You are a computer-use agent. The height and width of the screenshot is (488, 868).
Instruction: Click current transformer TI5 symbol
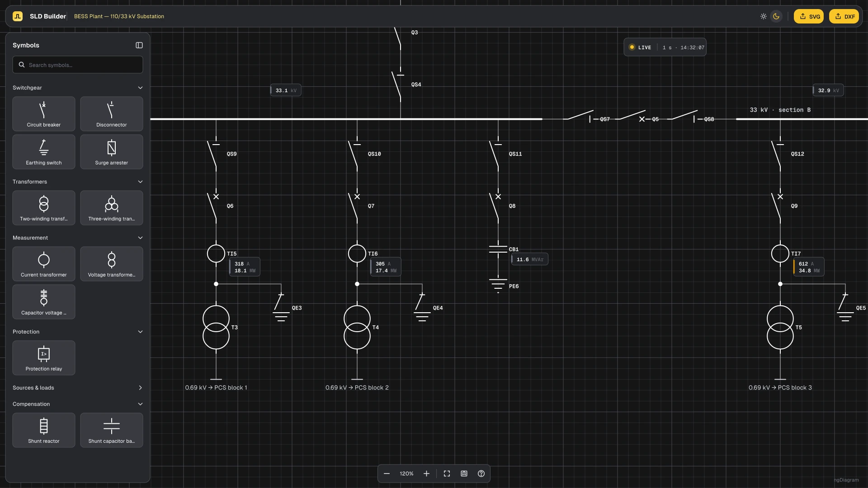pos(216,253)
